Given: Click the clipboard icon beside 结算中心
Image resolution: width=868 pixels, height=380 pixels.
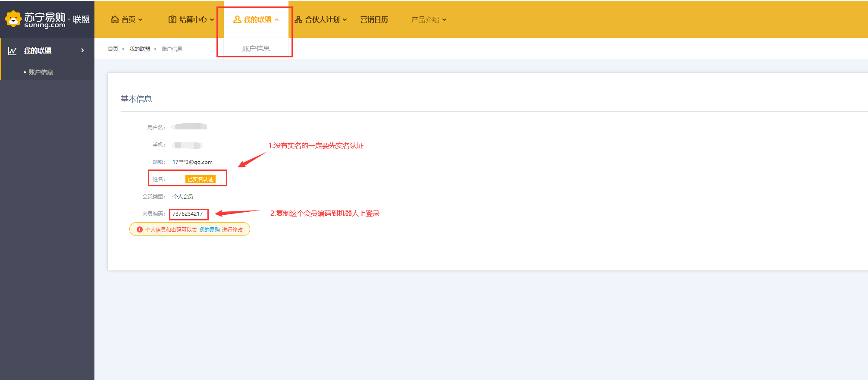Looking at the screenshot, I should (x=172, y=19).
